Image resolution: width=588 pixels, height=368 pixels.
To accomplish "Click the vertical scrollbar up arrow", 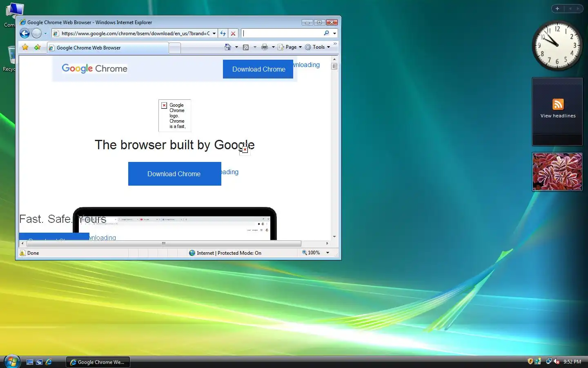I will coord(334,59).
